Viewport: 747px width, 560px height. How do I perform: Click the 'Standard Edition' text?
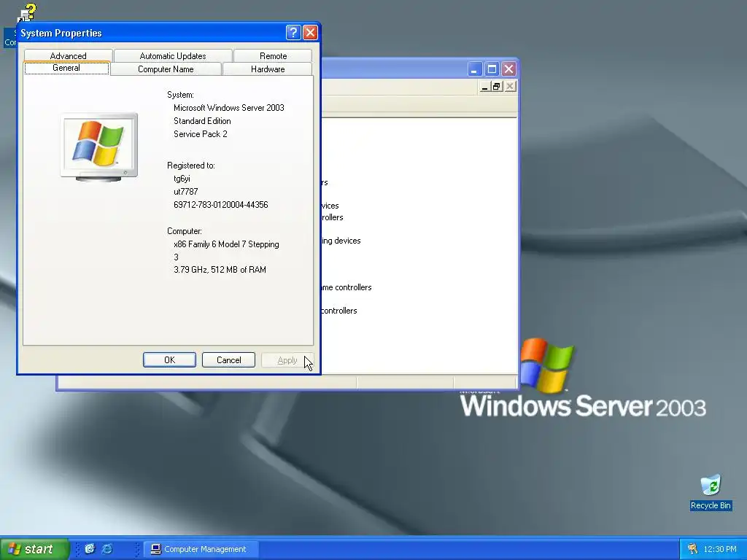[202, 121]
